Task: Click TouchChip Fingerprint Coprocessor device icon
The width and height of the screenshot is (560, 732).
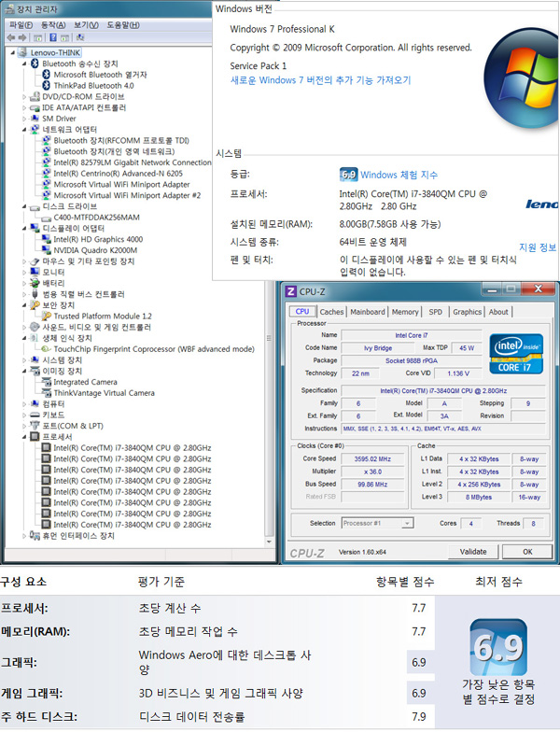Action: [47, 349]
